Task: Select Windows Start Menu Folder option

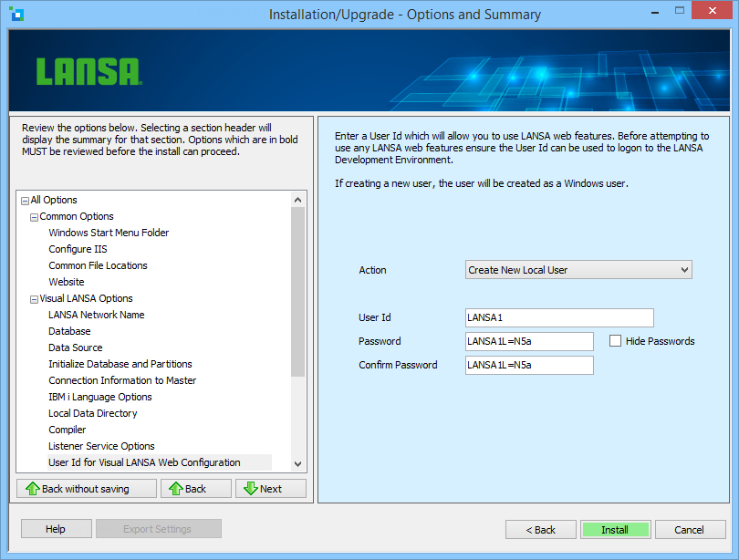Action: [x=109, y=233]
